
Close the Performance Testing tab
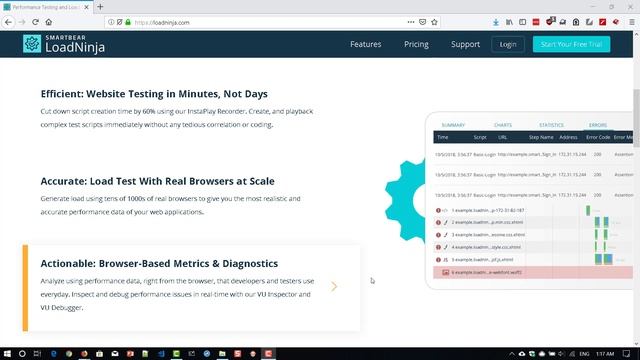(86, 7)
